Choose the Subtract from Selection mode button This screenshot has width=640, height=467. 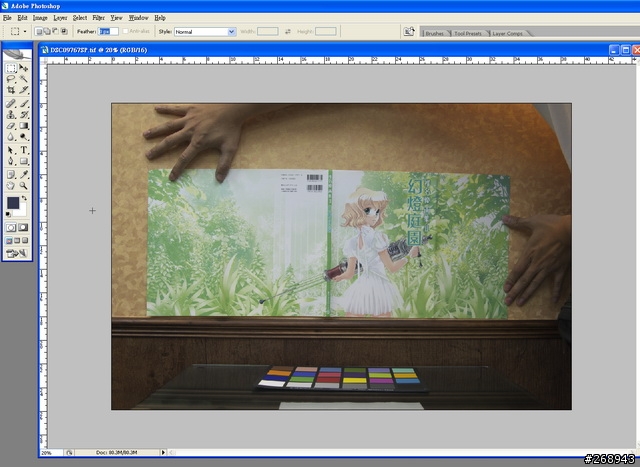coord(56,31)
